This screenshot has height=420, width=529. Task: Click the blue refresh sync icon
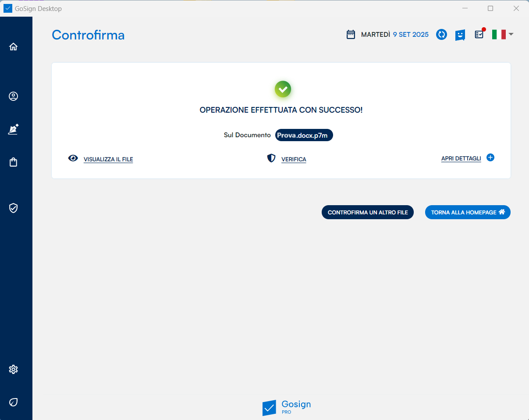(441, 35)
